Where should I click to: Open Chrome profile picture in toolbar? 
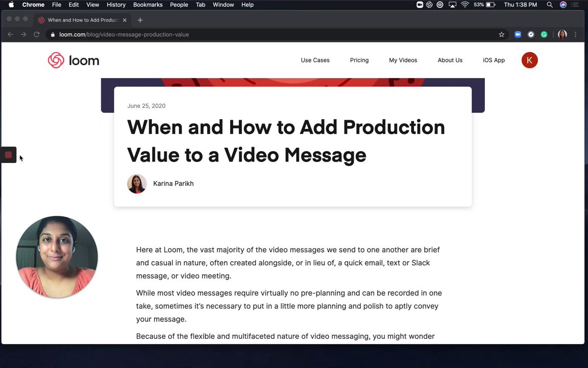(562, 35)
